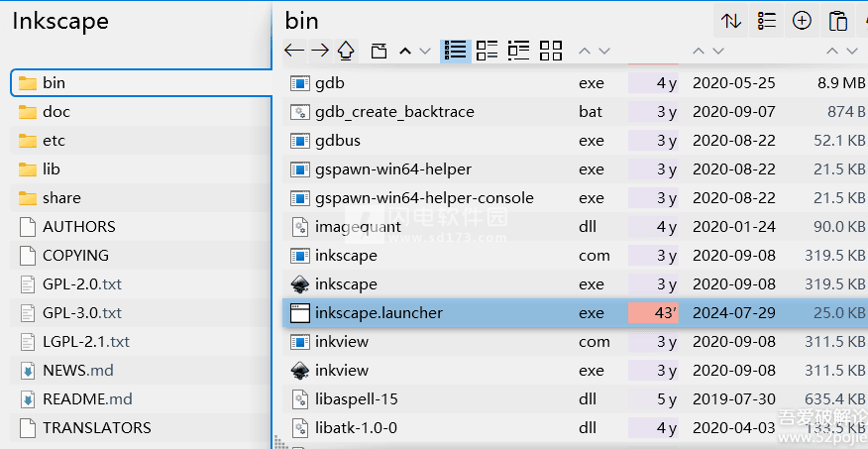The width and height of the screenshot is (868, 449).
Task: Select the bin folder in the Inkscape pane
Action: coord(141,83)
